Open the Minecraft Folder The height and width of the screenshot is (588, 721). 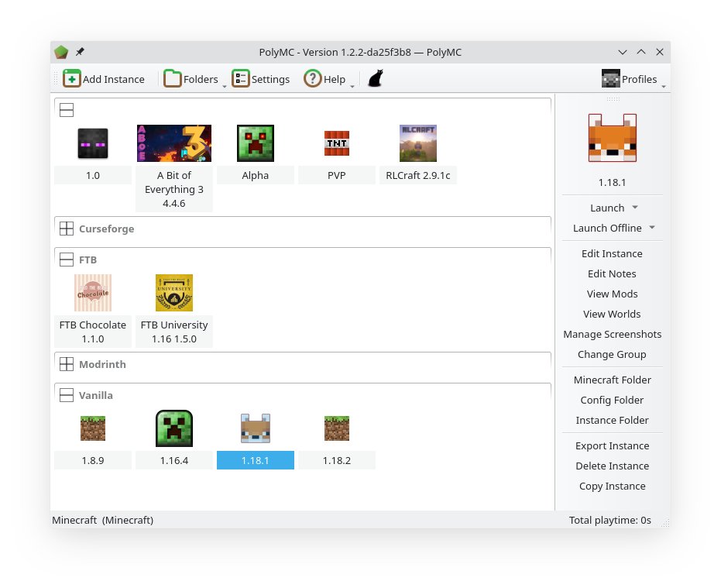click(x=612, y=380)
